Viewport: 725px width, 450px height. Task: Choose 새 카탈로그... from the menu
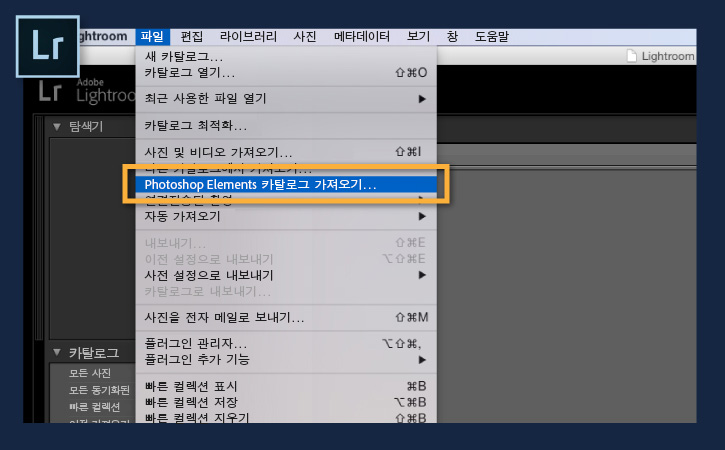(x=286, y=56)
